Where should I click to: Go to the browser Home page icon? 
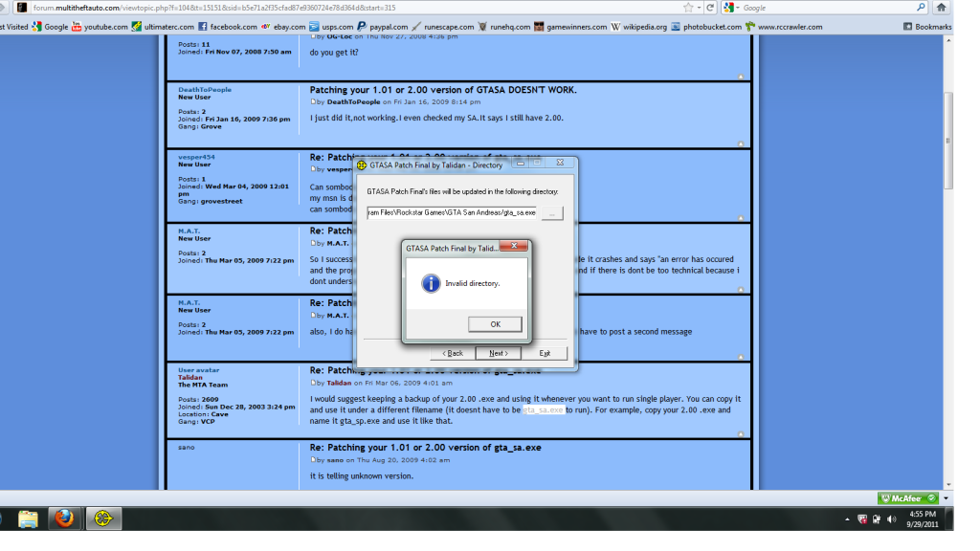942,8
